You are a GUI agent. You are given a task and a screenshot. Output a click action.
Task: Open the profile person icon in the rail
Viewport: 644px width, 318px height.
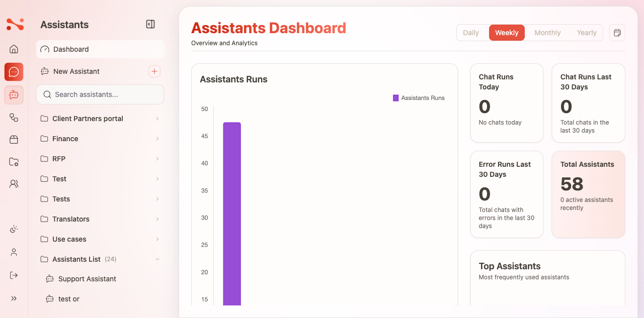pyautogui.click(x=14, y=252)
